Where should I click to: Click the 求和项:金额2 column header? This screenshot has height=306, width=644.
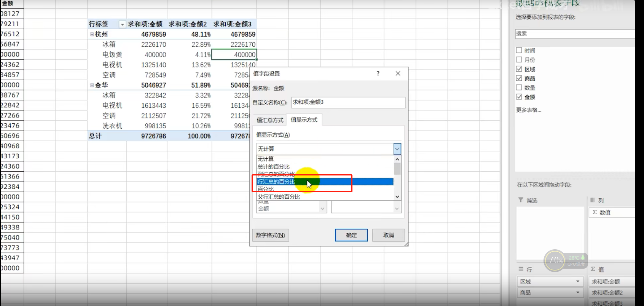(188, 24)
